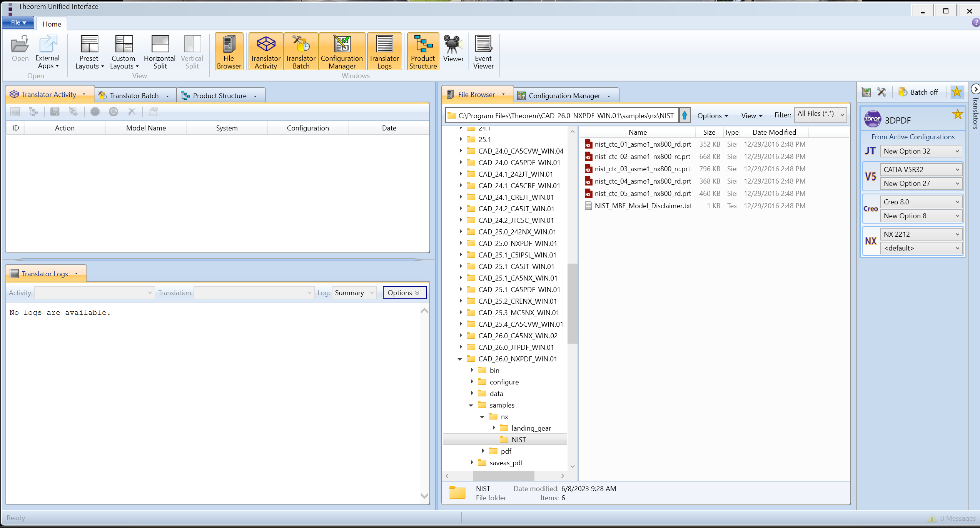Expand CAD_25.1_CA5JT_WIN.01 folder

(461, 266)
